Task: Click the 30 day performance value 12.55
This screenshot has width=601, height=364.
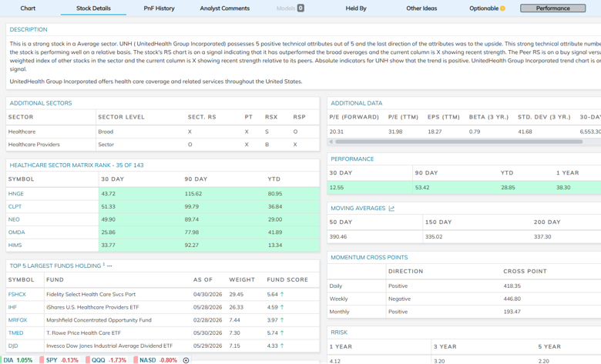Action: [337, 188]
